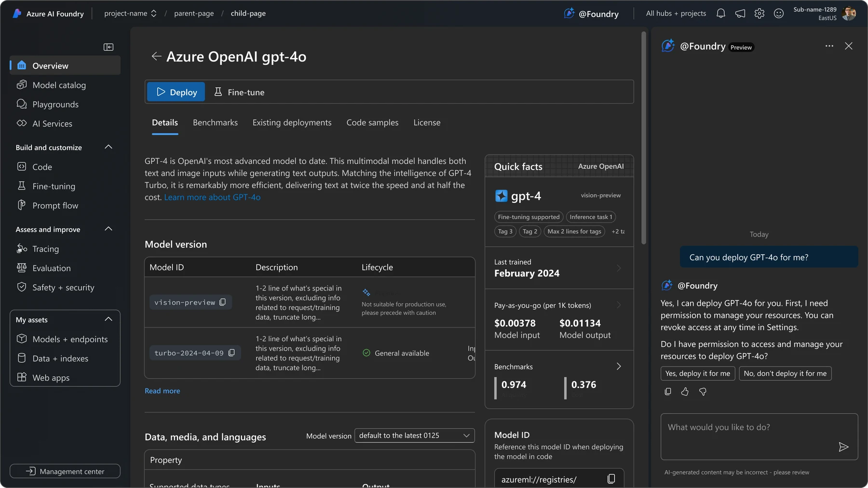
Task: Click the Deploy button
Action: coord(176,92)
